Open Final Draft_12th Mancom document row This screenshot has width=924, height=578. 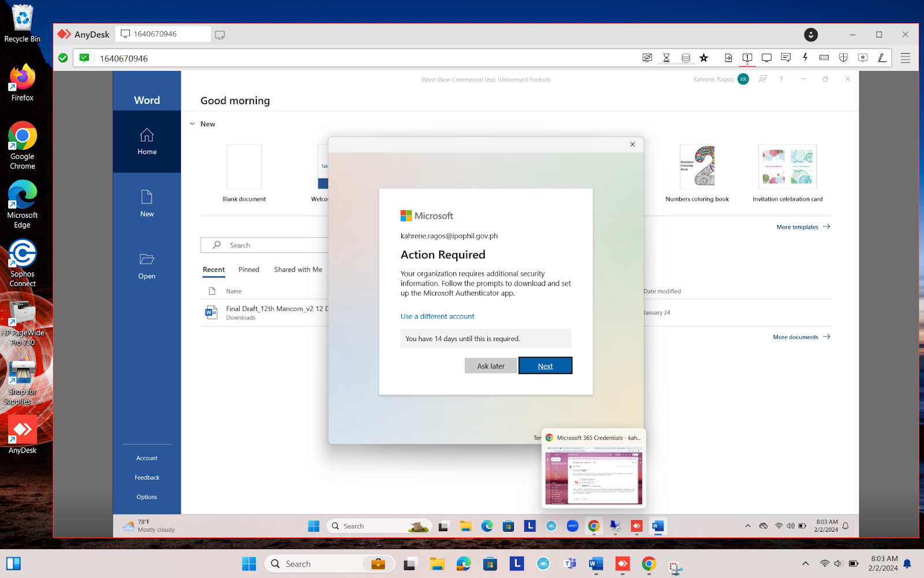[266, 313]
